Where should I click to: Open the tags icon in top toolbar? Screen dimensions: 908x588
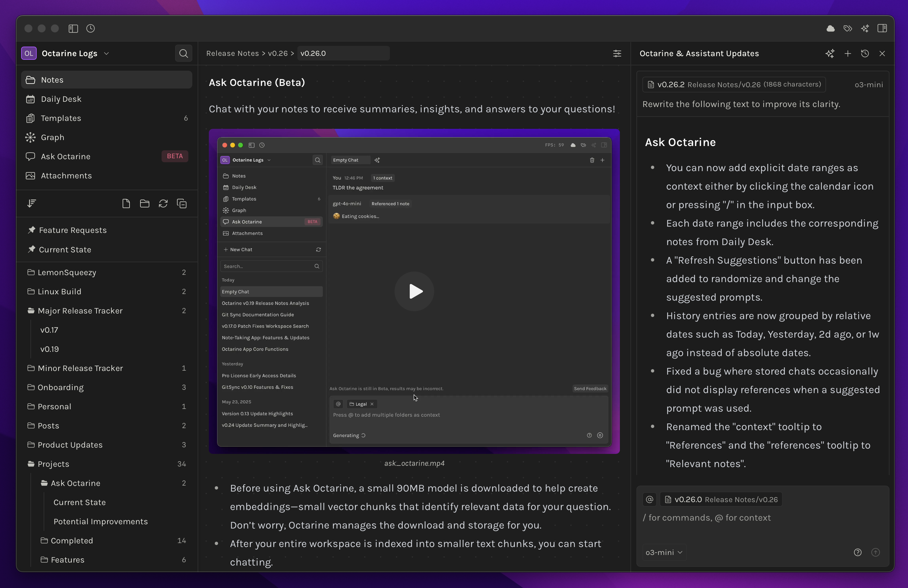point(848,29)
